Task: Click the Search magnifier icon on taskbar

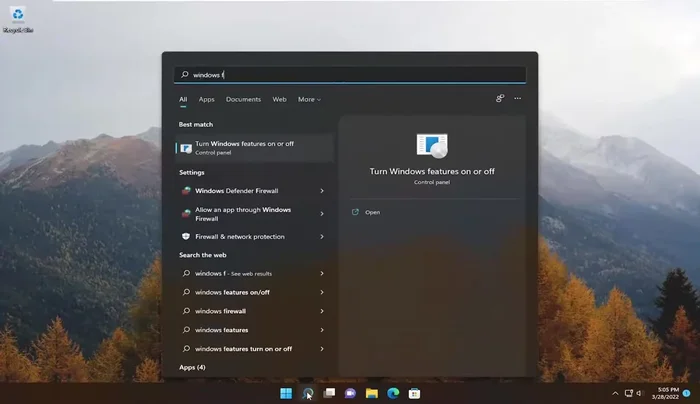Action: tap(308, 393)
